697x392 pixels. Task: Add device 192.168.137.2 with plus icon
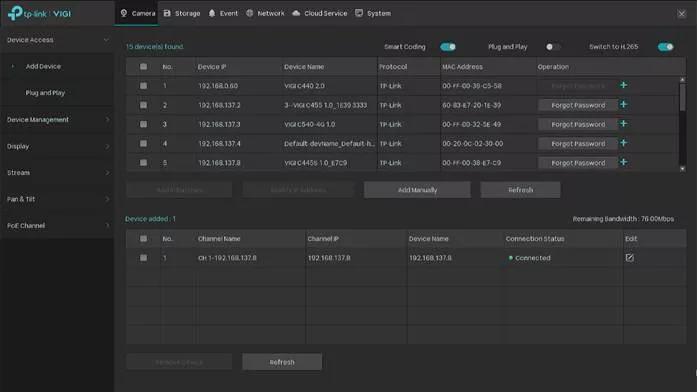[x=624, y=104]
